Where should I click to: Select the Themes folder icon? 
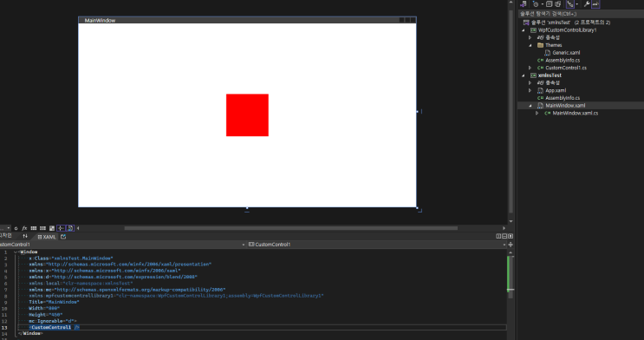pos(541,45)
